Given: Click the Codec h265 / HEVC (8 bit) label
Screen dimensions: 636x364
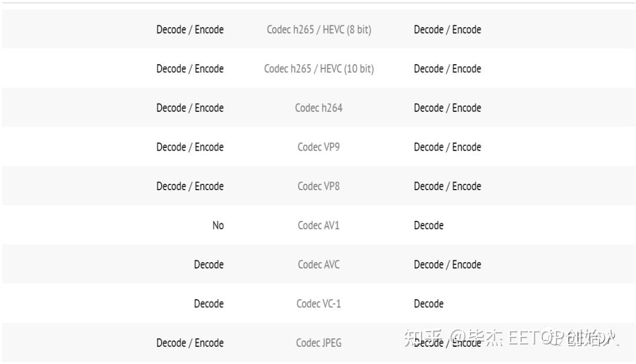Looking at the screenshot, I should click(319, 29).
